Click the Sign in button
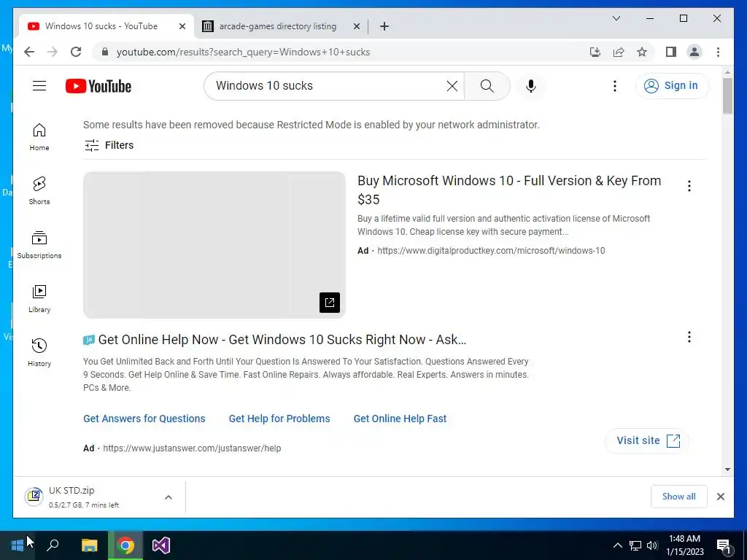This screenshot has width=747, height=560. (x=672, y=86)
